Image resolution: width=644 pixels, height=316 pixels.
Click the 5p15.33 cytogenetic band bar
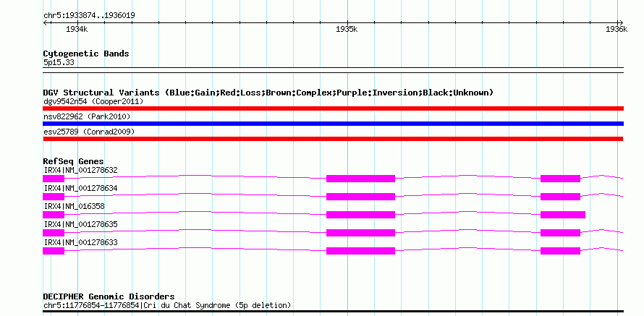(333, 69)
